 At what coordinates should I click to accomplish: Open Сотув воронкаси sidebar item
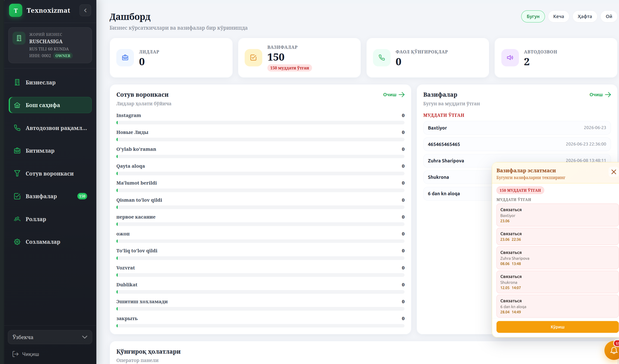[50, 173]
